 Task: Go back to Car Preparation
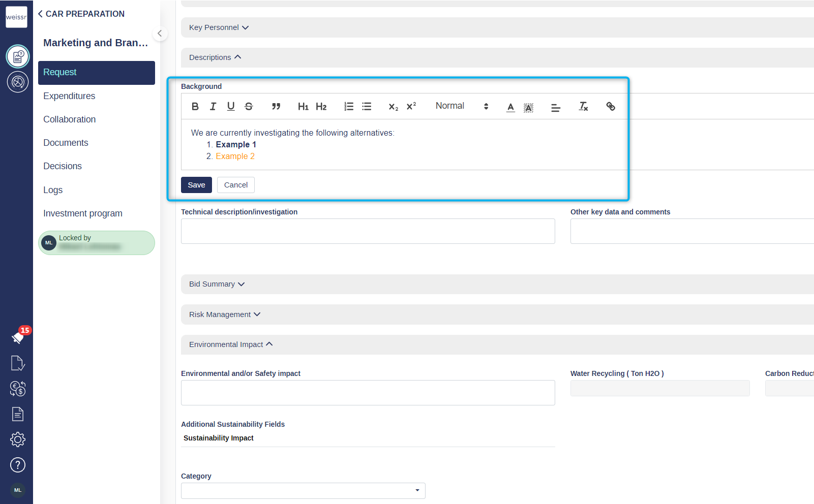point(81,14)
